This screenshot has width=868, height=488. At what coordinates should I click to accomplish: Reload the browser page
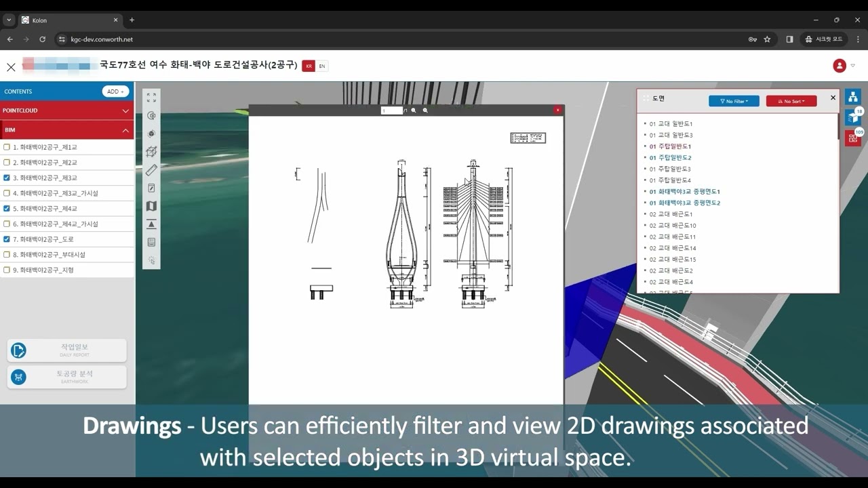pos(42,39)
